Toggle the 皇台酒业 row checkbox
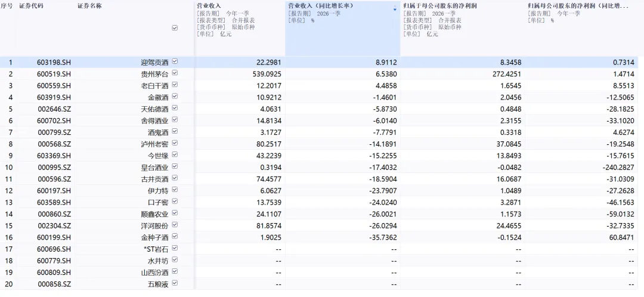The image size is (644, 297). 175,166
